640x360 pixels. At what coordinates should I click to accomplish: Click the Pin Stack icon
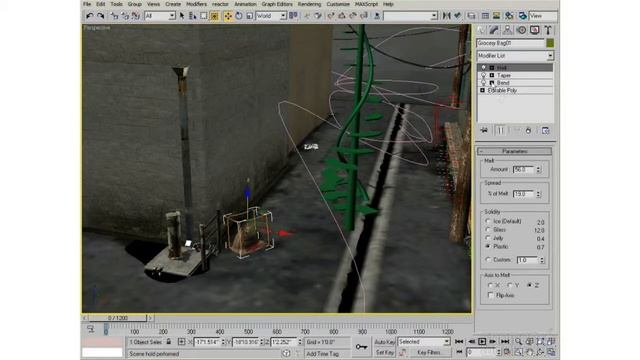(x=484, y=131)
